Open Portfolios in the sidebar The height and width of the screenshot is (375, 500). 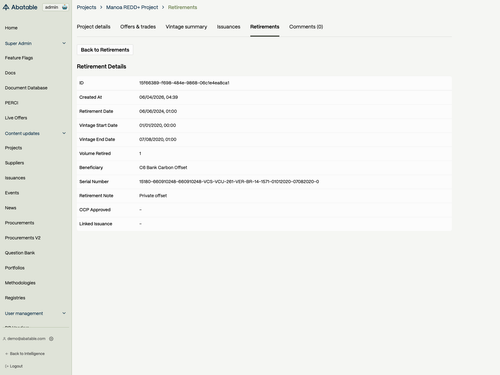(x=15, y=268)
